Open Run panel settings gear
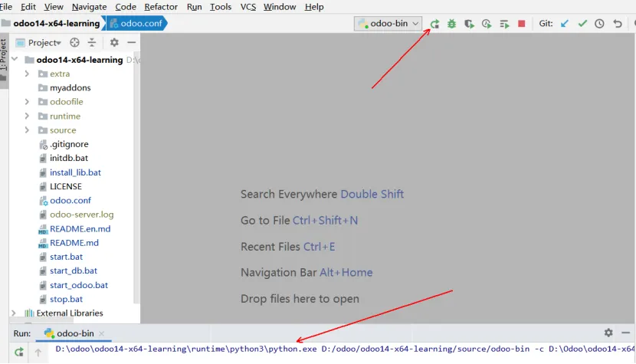 (x=608, y=333)
